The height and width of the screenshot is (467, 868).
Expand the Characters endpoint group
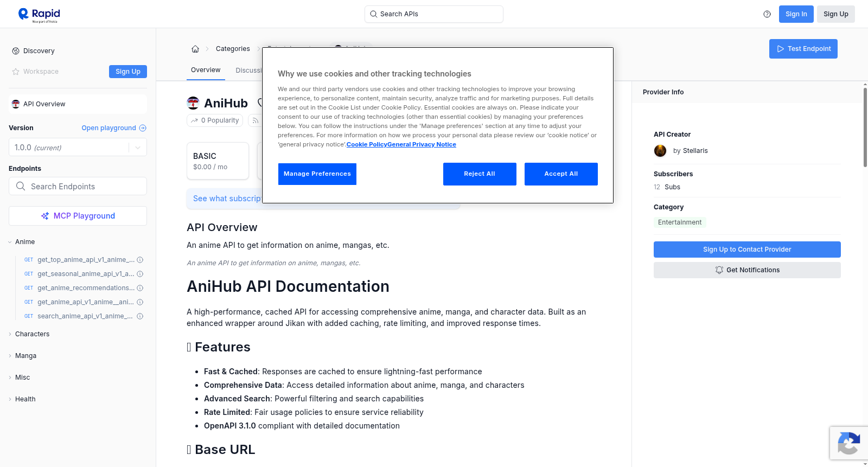pos(10,334)
